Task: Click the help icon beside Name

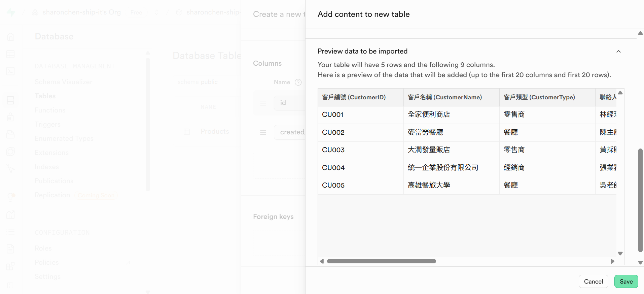Action: click(x=298, y=82)
